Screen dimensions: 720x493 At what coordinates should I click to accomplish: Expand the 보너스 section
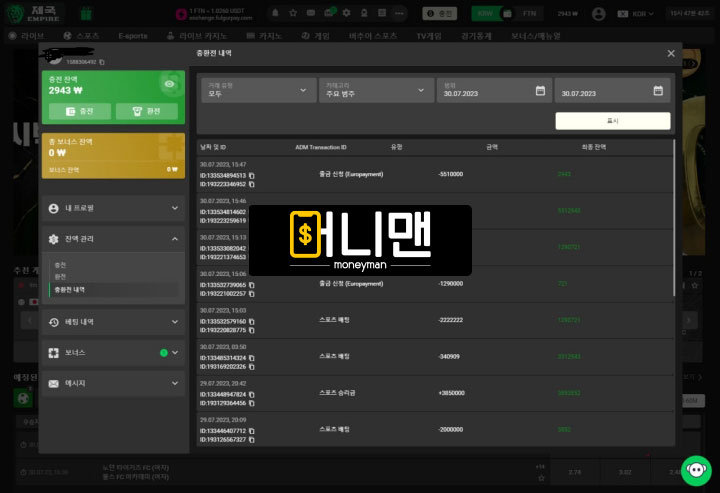pos(113,353)
